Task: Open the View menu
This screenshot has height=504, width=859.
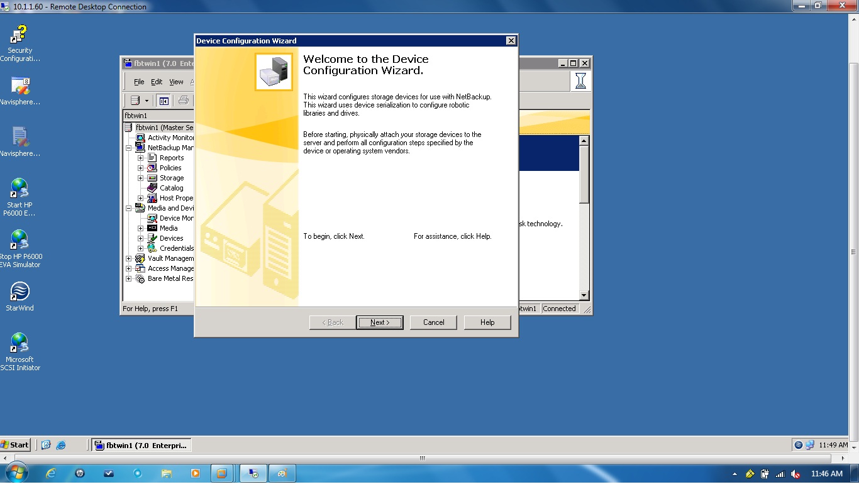Action: [x=177, y=82]
